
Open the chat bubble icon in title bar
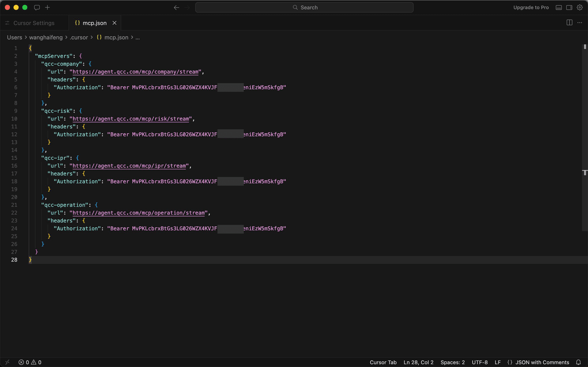tap(37, 7)
